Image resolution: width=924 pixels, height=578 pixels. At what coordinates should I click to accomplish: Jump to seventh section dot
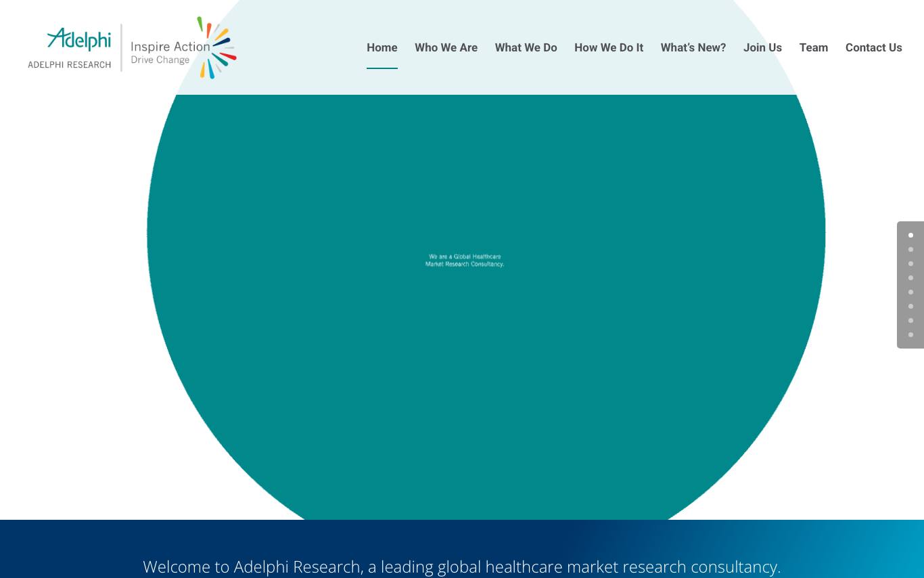(x=910, y=321)
